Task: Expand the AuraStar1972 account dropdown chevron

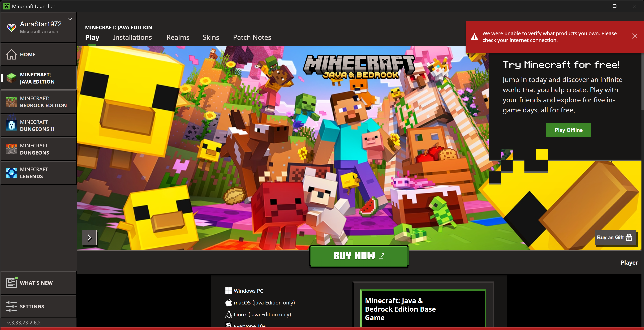Action: pos(70,19)
